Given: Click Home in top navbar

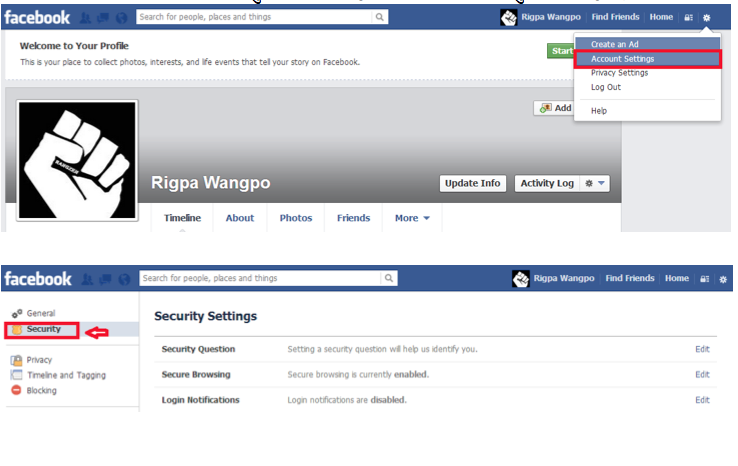Looking at the screenshot, I should coord(661,17).
